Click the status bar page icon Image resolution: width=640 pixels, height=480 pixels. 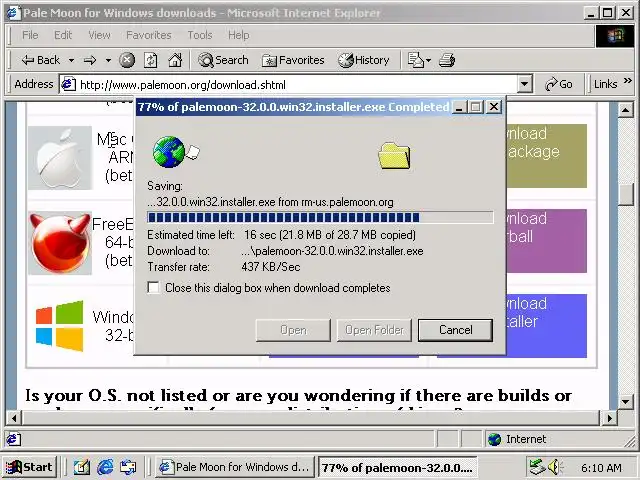(13, 439)
